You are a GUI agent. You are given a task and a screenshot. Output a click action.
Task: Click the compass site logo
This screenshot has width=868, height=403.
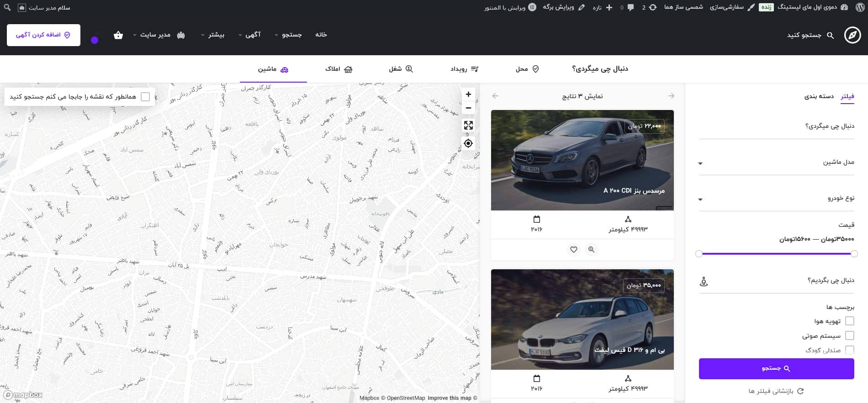(x=852, y=35)
